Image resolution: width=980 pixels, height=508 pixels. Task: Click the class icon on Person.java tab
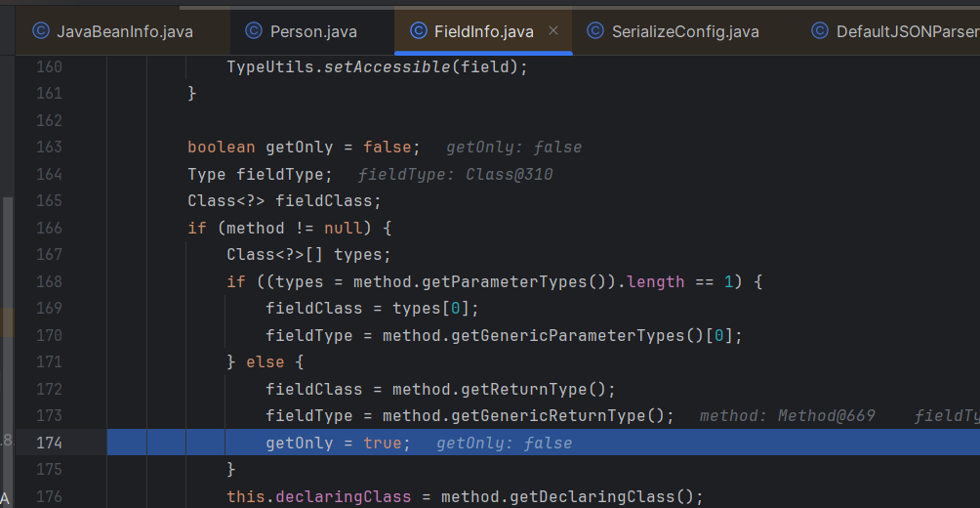pos(254,31)
